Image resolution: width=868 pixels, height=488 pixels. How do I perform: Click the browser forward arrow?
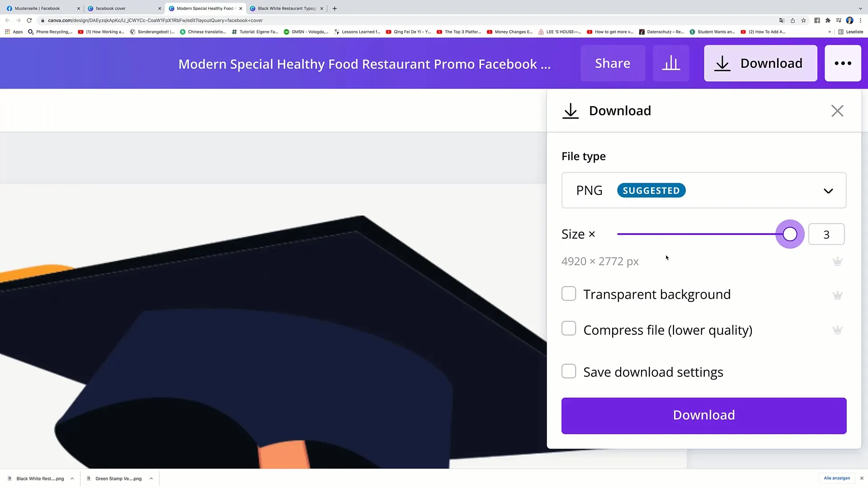click(18, 20)
